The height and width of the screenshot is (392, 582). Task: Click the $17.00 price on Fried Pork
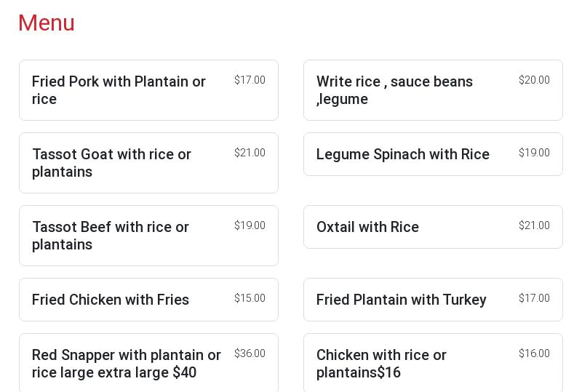[x=250, y=80]
